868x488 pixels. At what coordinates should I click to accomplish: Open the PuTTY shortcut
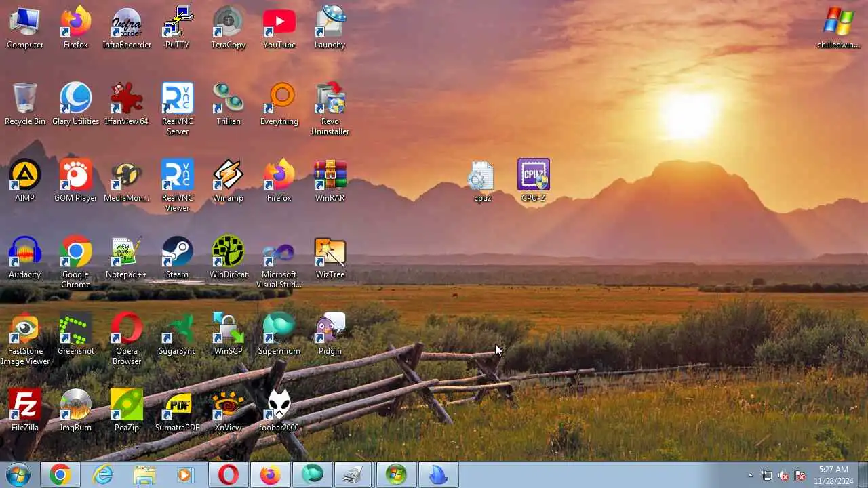(x=178, y=28)
